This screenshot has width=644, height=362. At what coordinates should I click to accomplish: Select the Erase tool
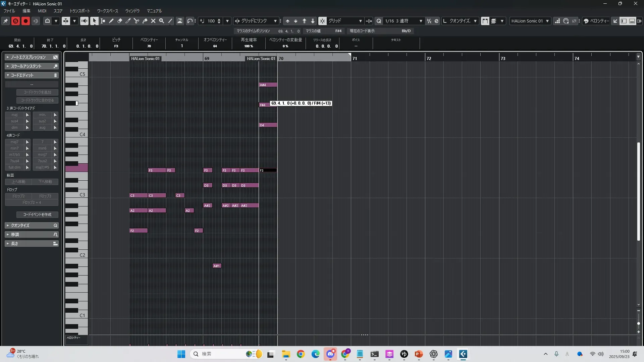pos(120,21)
